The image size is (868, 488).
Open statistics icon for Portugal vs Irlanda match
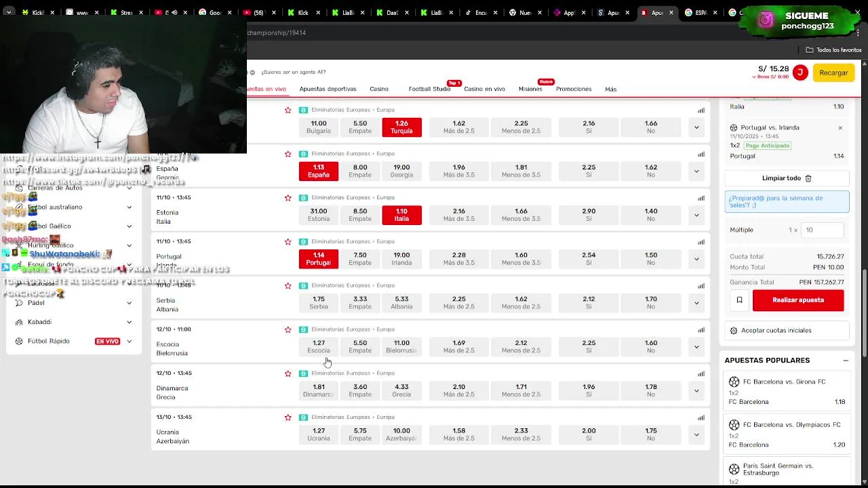701,242
